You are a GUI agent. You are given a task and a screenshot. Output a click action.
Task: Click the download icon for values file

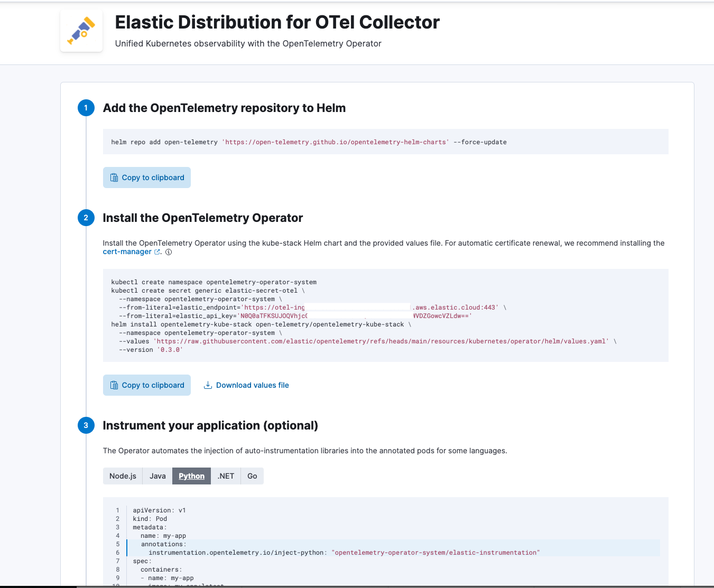pyautogui.click(x=208, y=385)
